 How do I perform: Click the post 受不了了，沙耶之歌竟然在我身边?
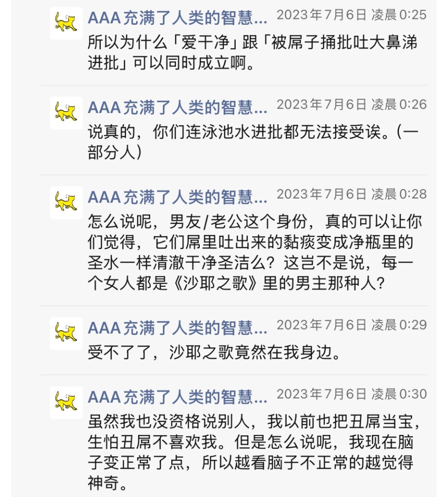tap(213, 352)
